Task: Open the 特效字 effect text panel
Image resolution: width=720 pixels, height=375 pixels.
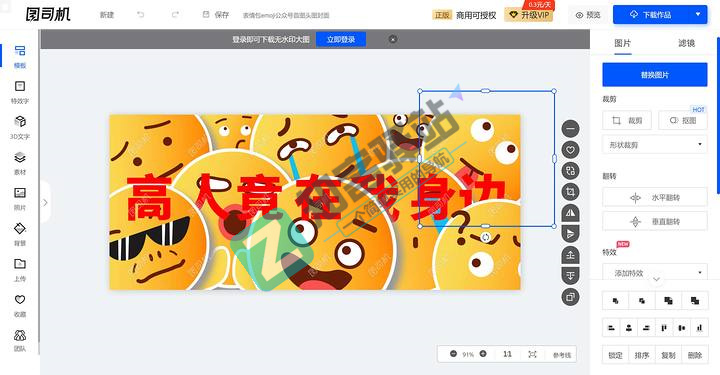Action: (x=20, y=92)
